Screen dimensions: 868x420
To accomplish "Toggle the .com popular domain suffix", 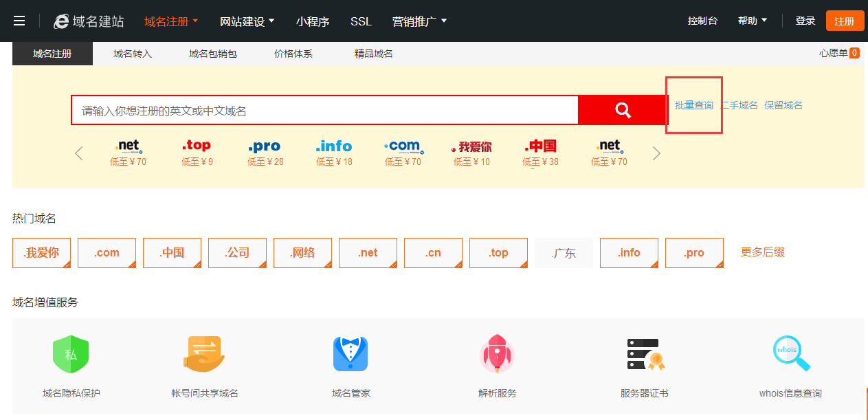I will pos(107,253).
